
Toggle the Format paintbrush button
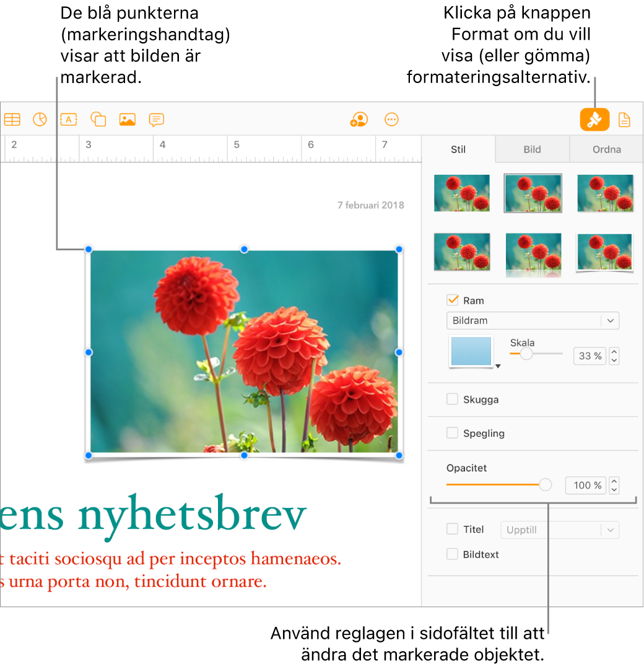(594, 120)
